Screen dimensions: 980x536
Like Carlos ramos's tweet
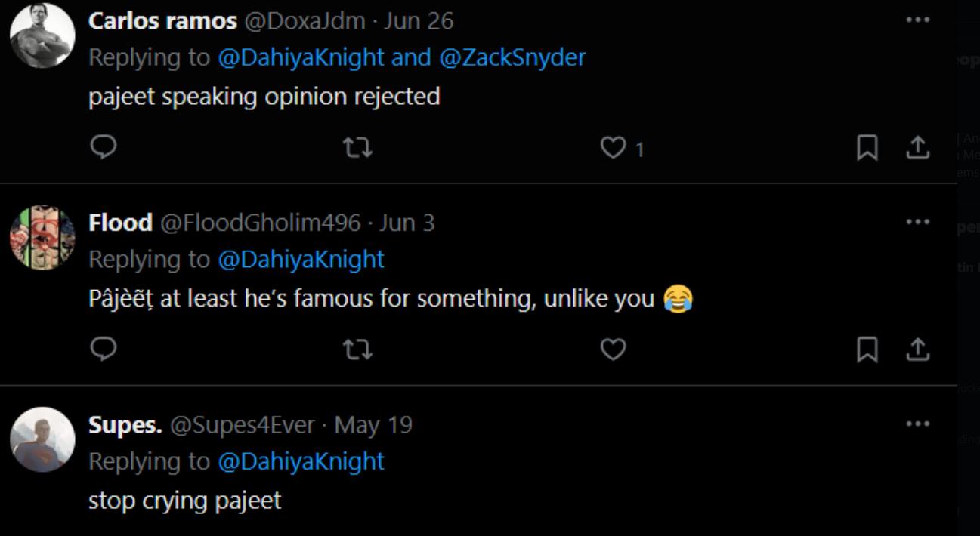[x=613, y=147]
